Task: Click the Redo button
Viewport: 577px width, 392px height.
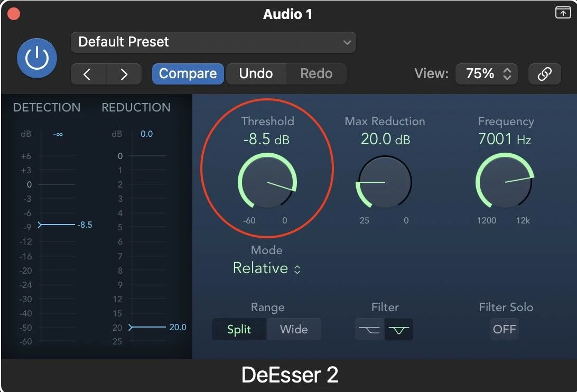Action: [317, 73]
